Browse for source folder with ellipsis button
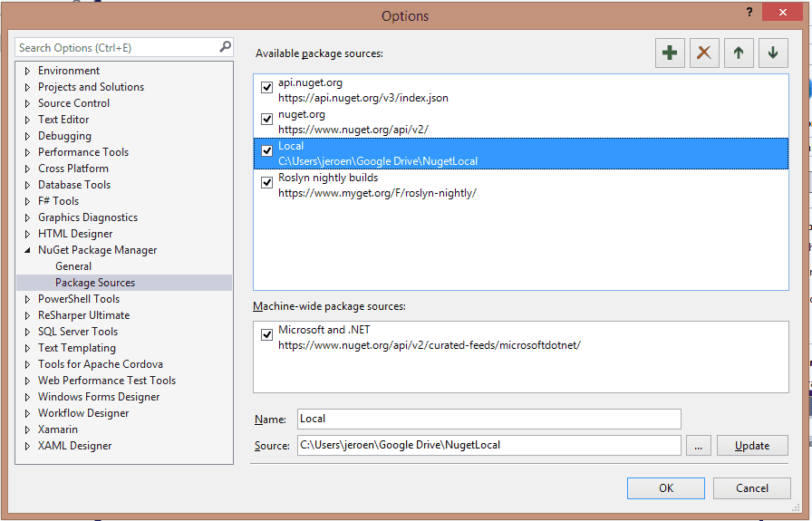The height and width of the screenshot is (521, 812). coord(698,446)
